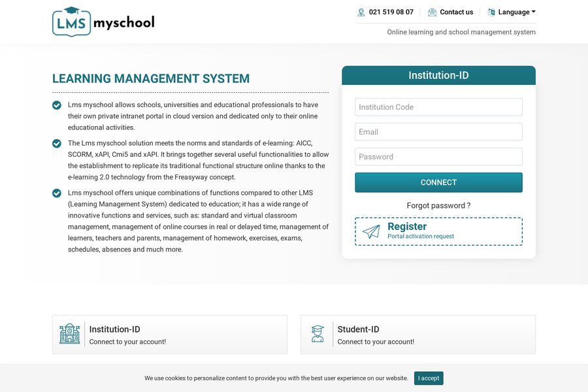
Task: Click Register portal activation request
Action: 438,231
